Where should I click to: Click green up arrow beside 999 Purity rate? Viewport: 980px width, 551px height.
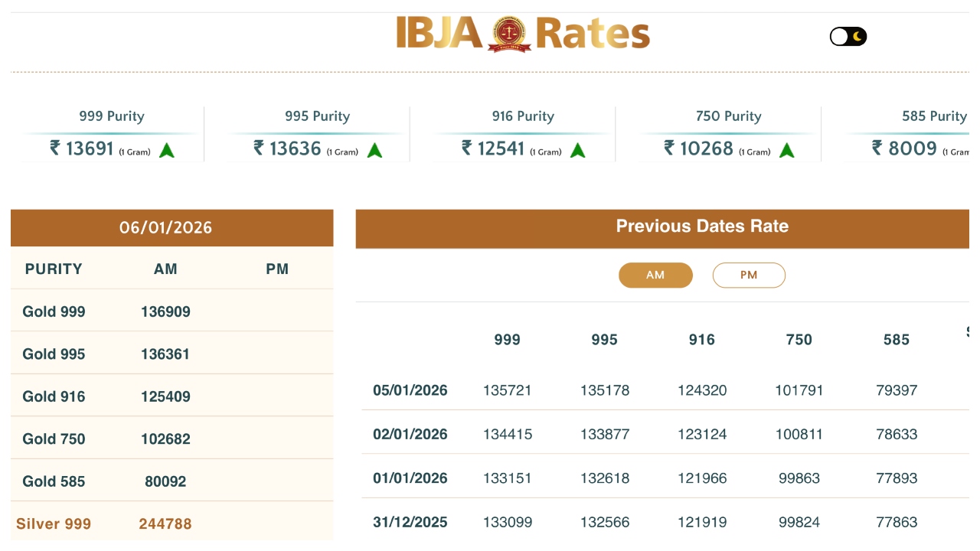pyautogui.click(x=167, y=150)
